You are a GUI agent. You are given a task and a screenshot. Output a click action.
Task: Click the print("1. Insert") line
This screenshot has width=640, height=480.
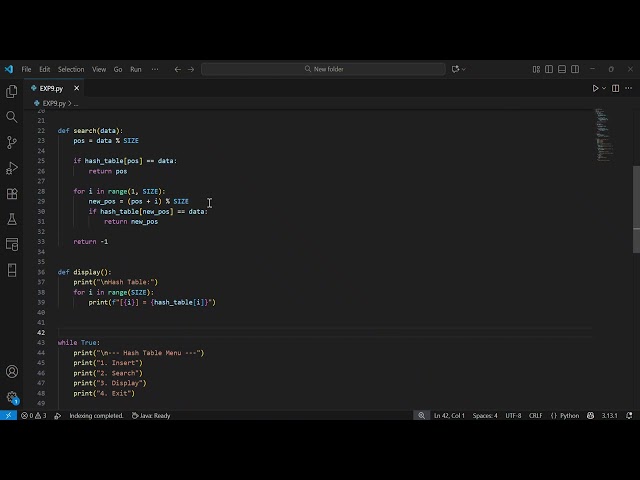tap(108, 363)
